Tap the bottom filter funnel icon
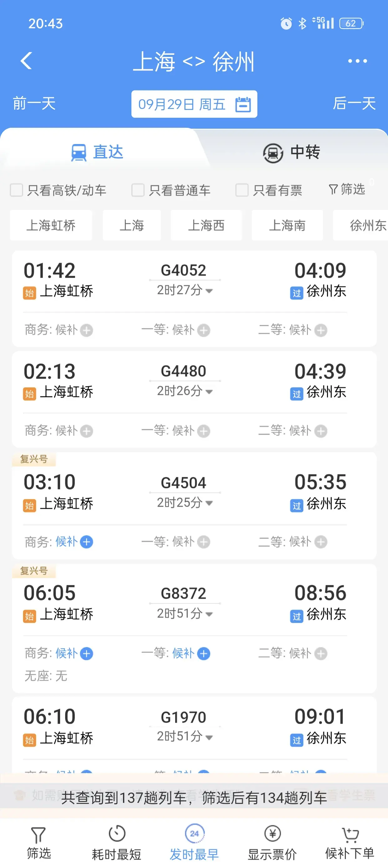This screenshot has width=388, height=868. pos(38,835)
